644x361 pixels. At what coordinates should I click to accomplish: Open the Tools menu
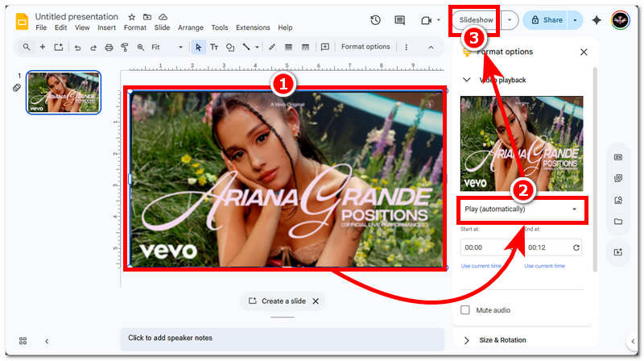click(219, 27)
